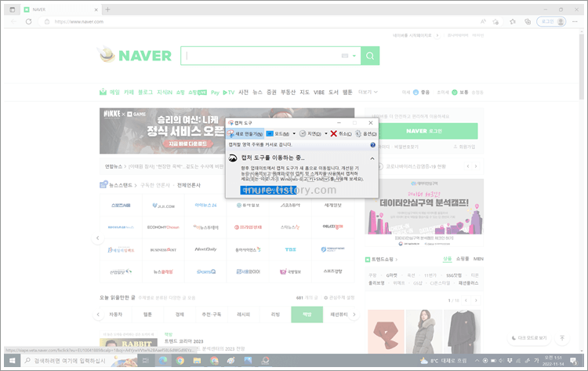The width and height of the screenshot is (588, 371).
Task: Open the 트렌드쇼핑 section link
Action: point(381,259)
